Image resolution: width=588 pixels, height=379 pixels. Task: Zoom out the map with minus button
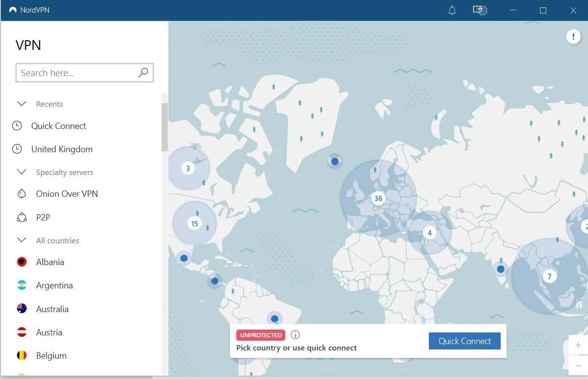[578, 365]
